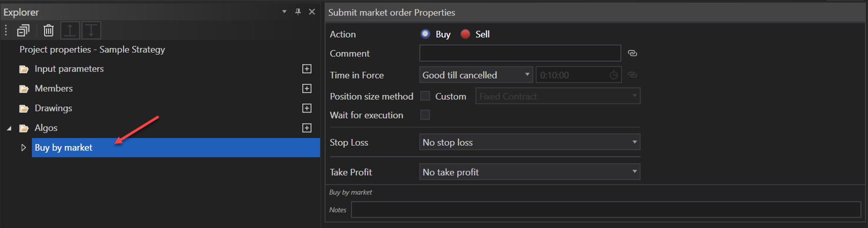Open the Take Profit dropdown
This screenshot has height=228, width=868.
coord(529,172)
